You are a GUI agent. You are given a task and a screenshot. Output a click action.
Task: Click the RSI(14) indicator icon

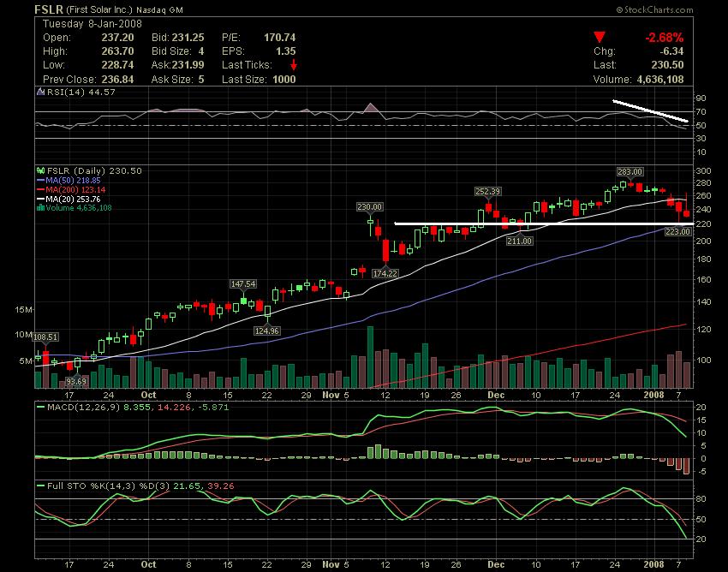[x=40, y=92]
